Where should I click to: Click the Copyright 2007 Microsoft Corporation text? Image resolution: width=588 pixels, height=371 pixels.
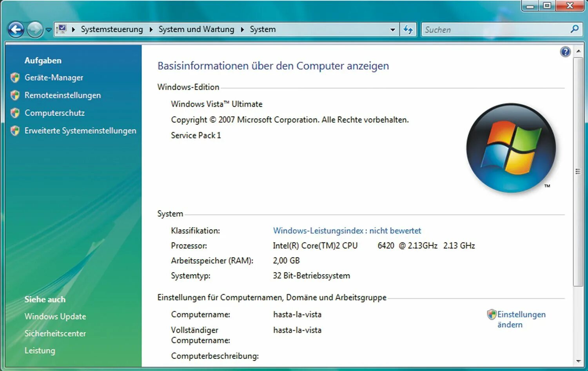tap(290, 120)
